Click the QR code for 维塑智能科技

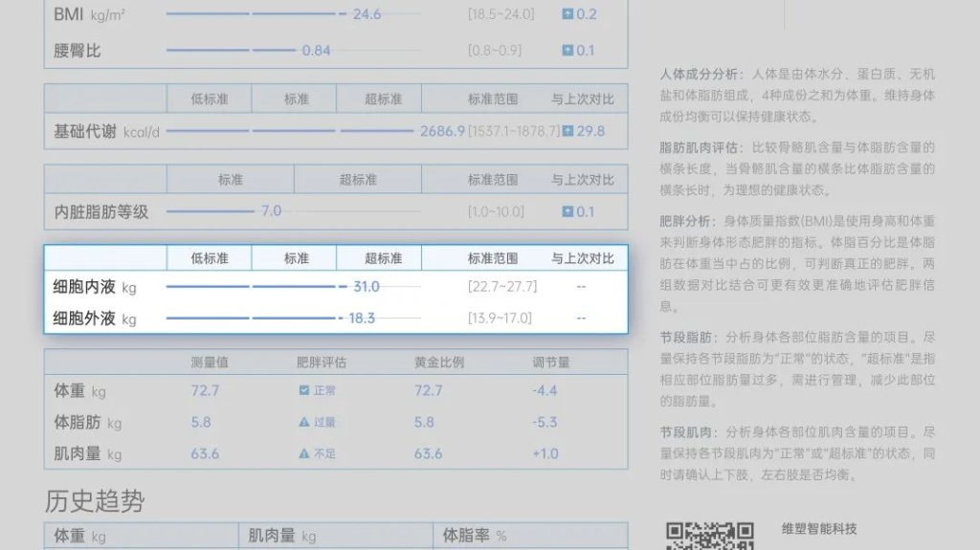tap(709, 537)
